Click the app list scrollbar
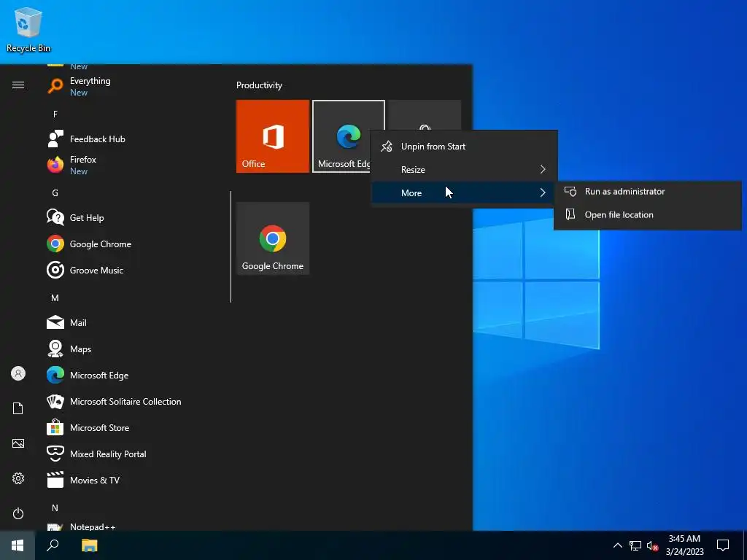Viewport: 747px width, 560px height. [231, 246]
